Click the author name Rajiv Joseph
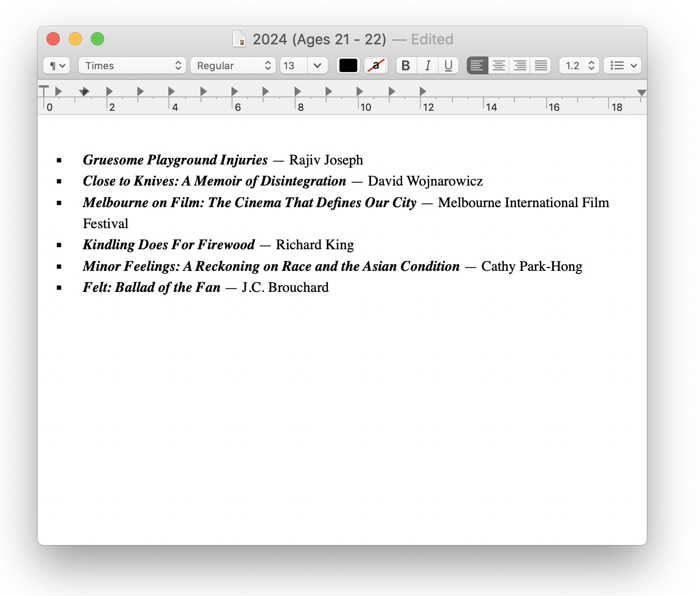This screenshot has width=700, height=596. point(326,160)
